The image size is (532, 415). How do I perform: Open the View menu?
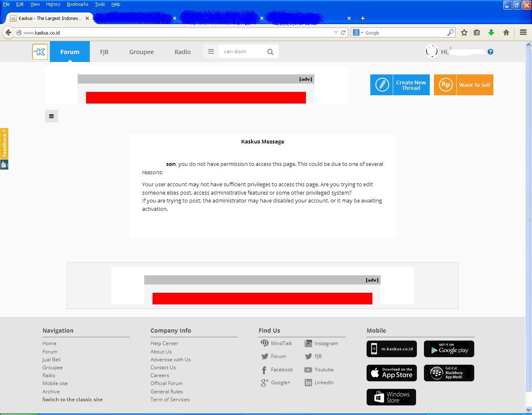[35, 4]
